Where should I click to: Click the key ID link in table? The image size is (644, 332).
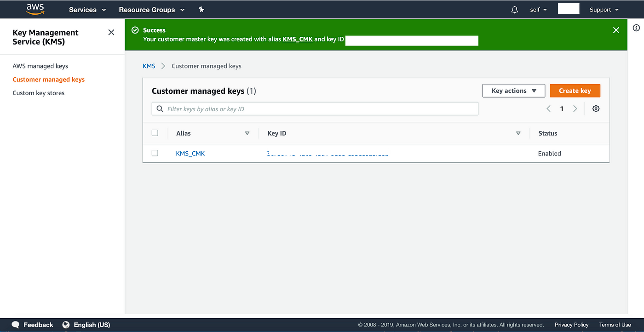pos(328,154)
